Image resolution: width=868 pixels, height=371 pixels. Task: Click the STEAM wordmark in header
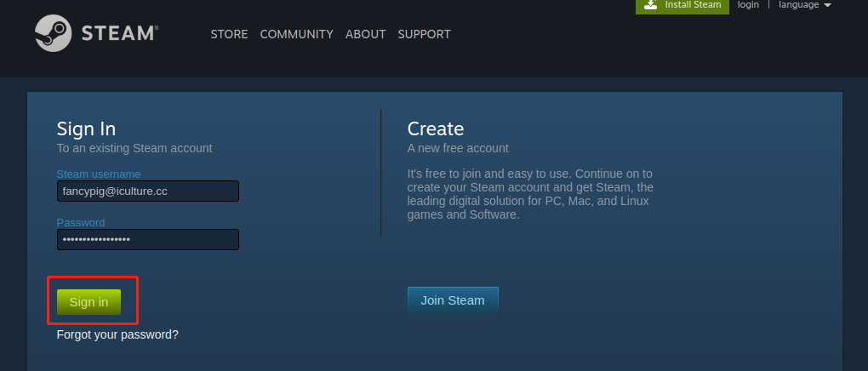tap(120, 34)
